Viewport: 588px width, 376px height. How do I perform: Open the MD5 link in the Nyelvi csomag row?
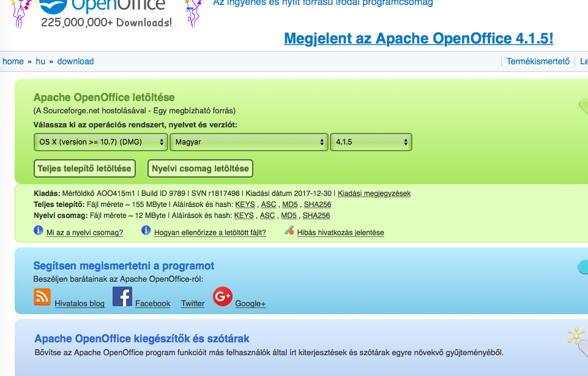click(289, 216)
